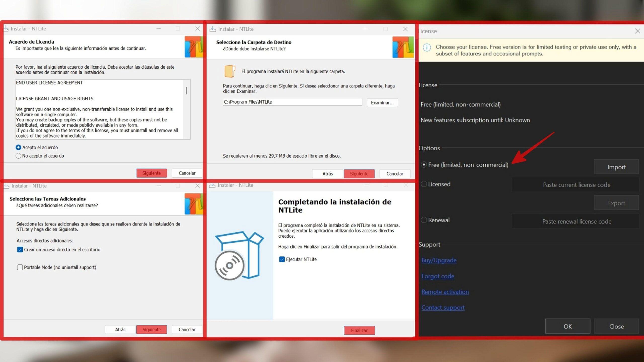Click the NTLite logo in destination folder dialog

tap(403, 47)
